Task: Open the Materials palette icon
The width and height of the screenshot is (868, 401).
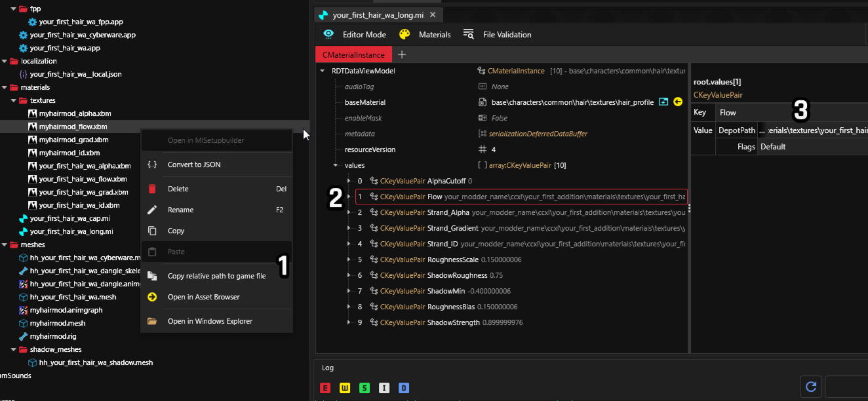Action: (404, 35)
